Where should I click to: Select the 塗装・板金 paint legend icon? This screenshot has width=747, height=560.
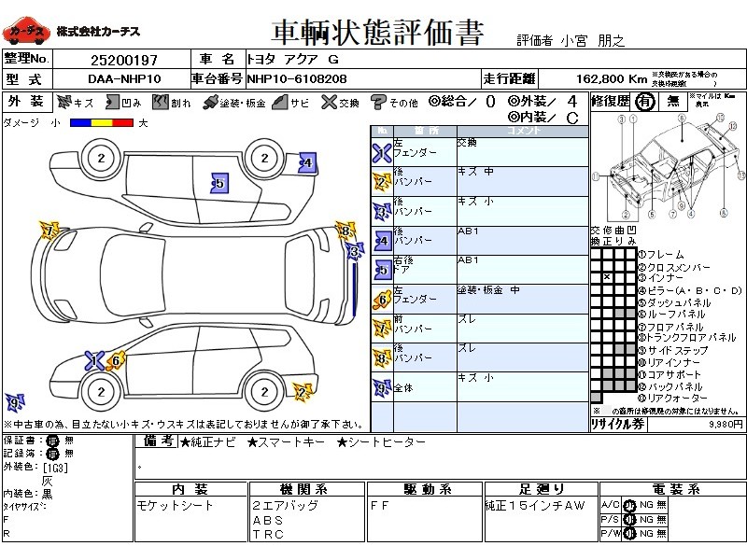[211, 103]
